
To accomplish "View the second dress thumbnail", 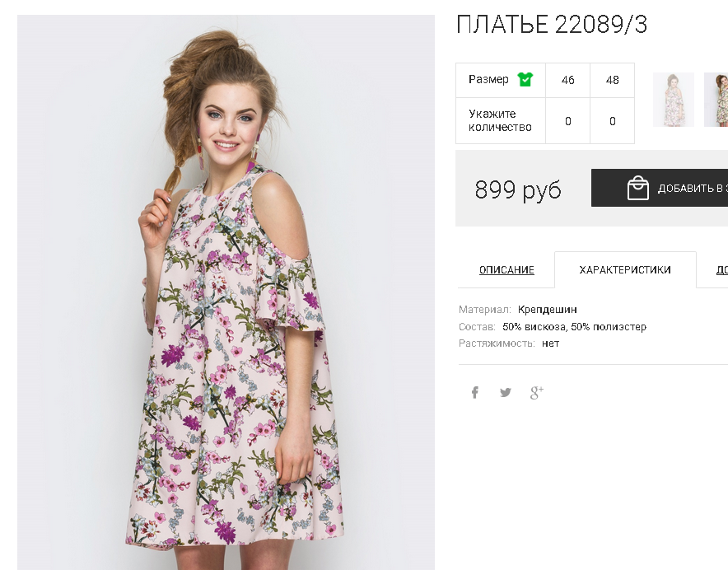I will point(716,100).
